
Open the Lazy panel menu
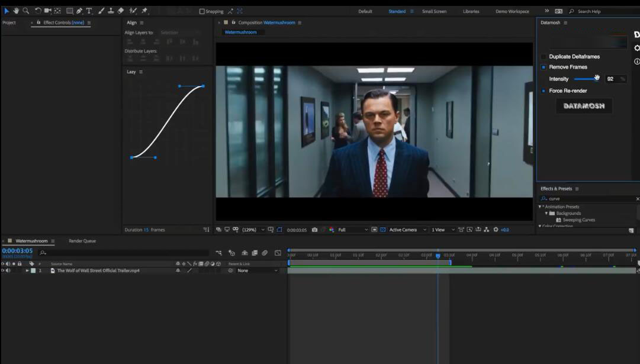pyautogui.click(x=141, y=72)
